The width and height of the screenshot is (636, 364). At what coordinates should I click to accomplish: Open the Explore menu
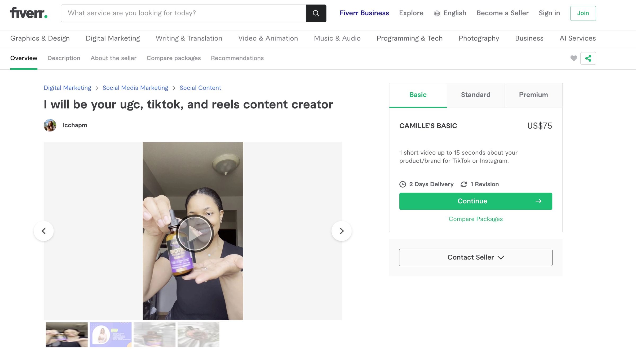[411, 13]
